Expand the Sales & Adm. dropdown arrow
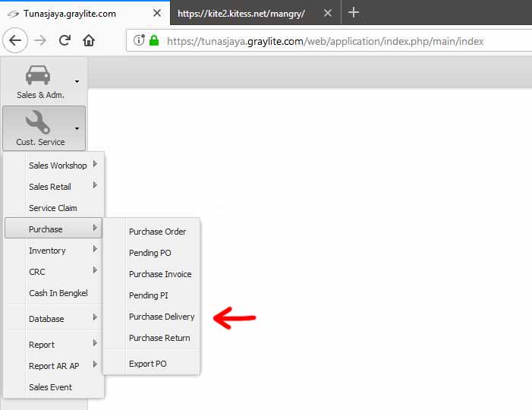This screenshot has height=410, width=532. 77,81
